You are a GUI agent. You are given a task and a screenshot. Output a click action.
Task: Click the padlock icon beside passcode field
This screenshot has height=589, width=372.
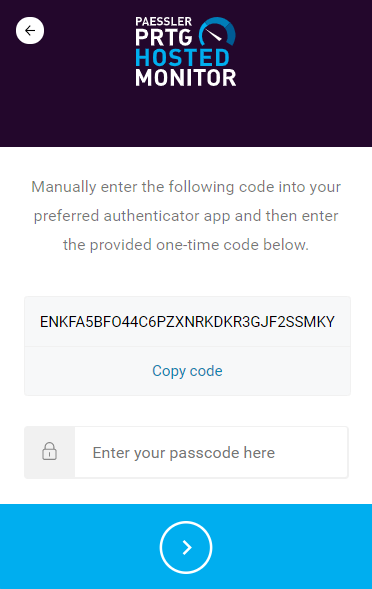point(49,452)
